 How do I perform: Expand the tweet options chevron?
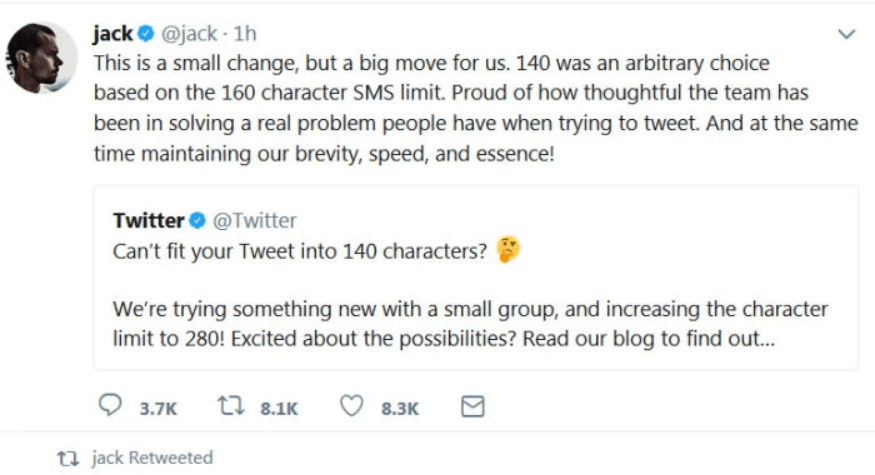[x=847, y=34]
